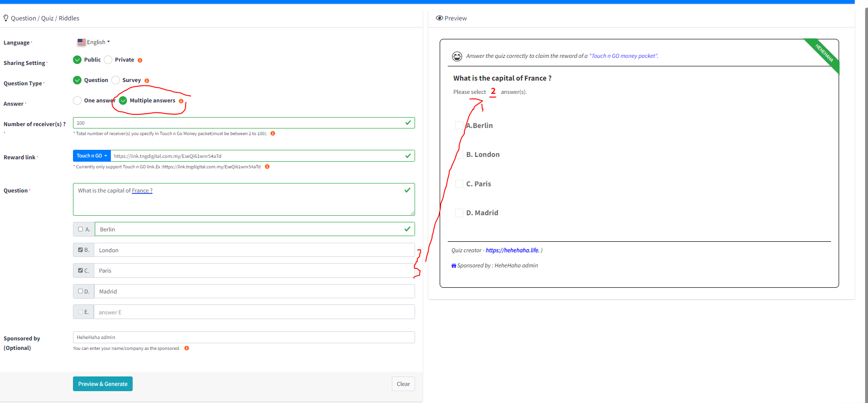
Task: Expand the Touch n GO dropdown
Action: point(92,156)
